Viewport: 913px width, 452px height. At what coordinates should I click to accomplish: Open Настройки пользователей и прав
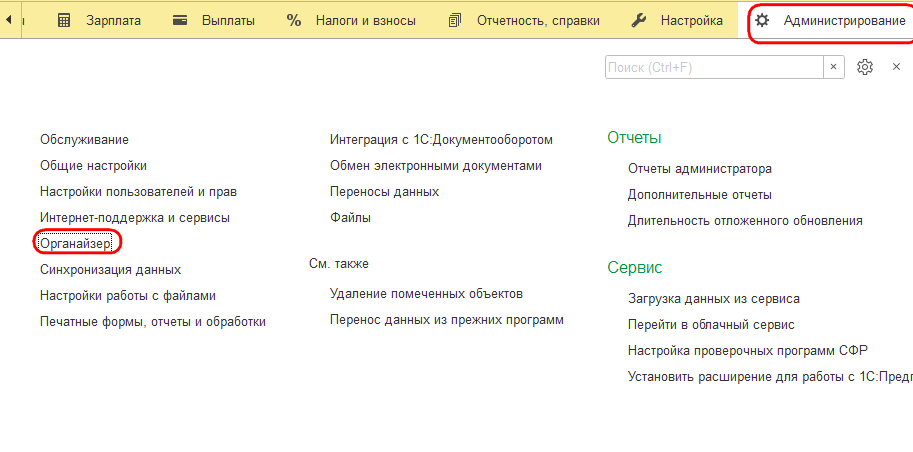(139, 192)
